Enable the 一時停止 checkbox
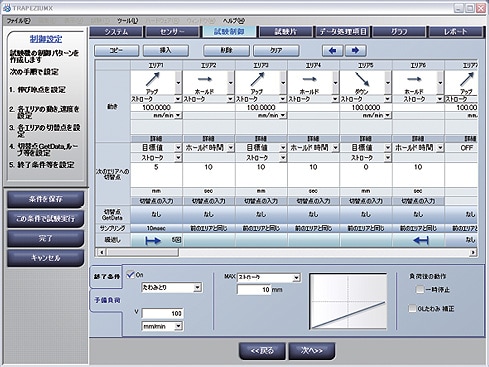489x367 pixels. point(420,289)
